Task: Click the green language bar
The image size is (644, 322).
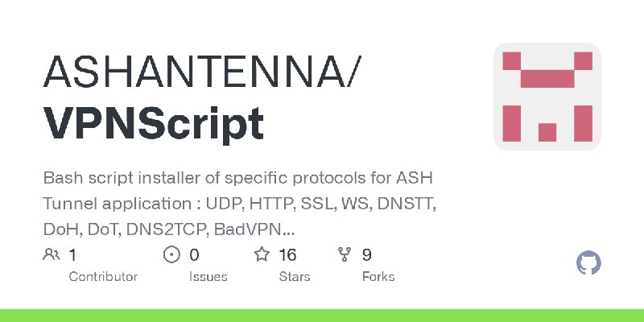Action: (322, 316)
